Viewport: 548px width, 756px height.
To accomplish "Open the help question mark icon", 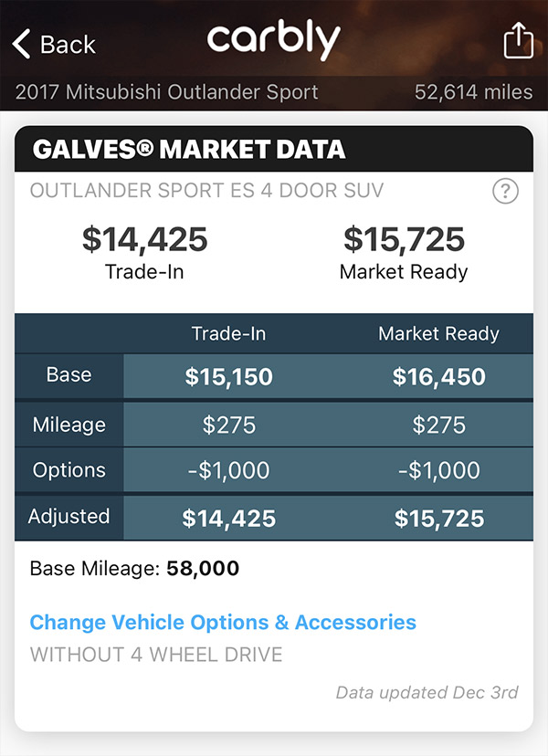I will click(x=505, y=192).
